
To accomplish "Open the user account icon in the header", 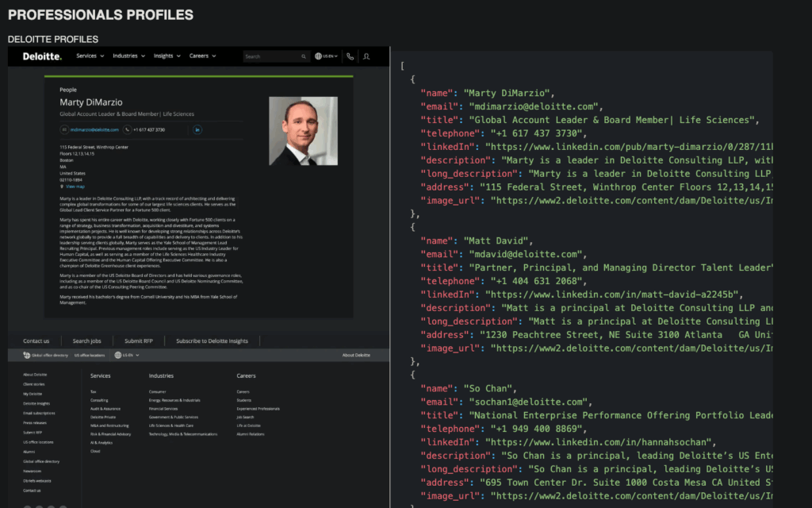I will click(366, 56).
